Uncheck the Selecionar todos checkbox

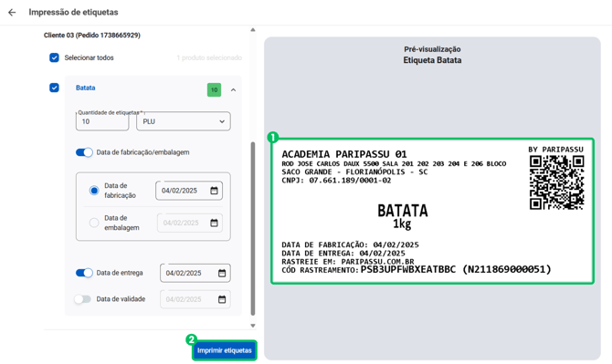54,57
